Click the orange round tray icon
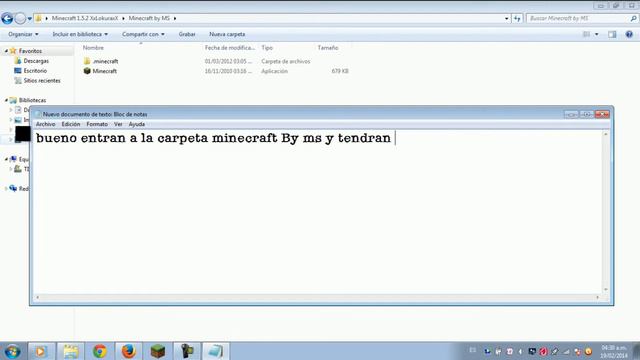Screen dimensions: 640x360 tap(588, 351)
